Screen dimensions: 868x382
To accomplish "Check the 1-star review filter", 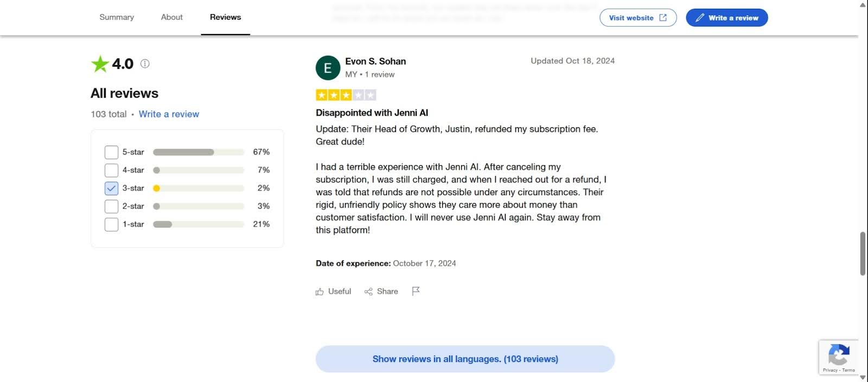I will click(x=111, y=224).
